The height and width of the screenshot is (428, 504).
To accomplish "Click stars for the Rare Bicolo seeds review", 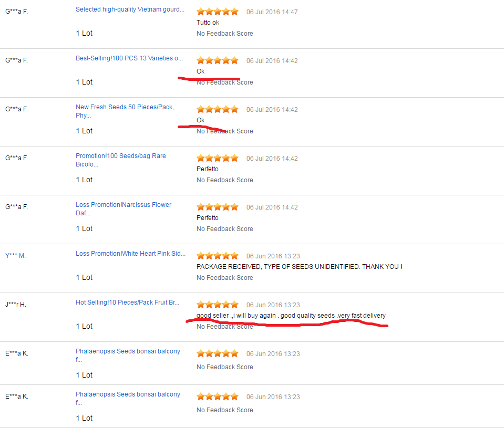I will click(217, 158).
